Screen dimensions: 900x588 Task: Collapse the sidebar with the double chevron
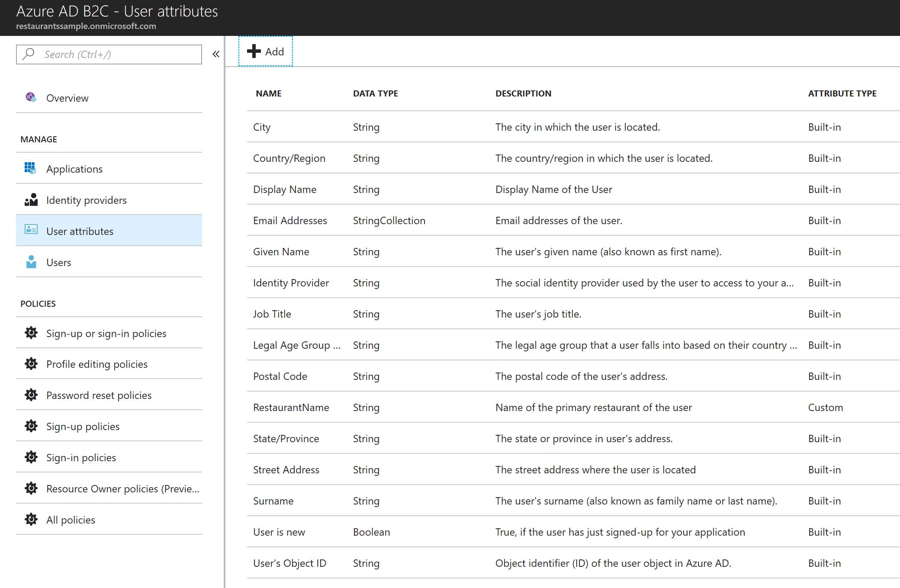coord(216,54)
